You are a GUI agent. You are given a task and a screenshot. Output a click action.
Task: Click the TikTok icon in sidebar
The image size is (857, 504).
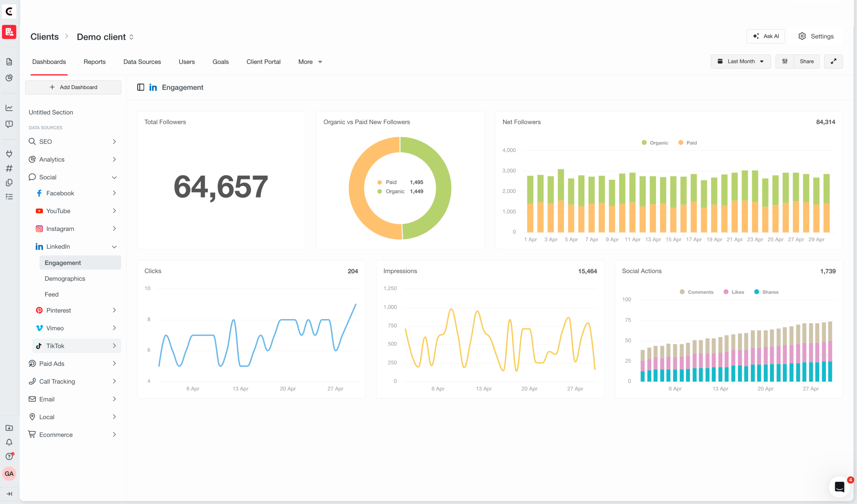pyautogui.click(x=39, y=346)
